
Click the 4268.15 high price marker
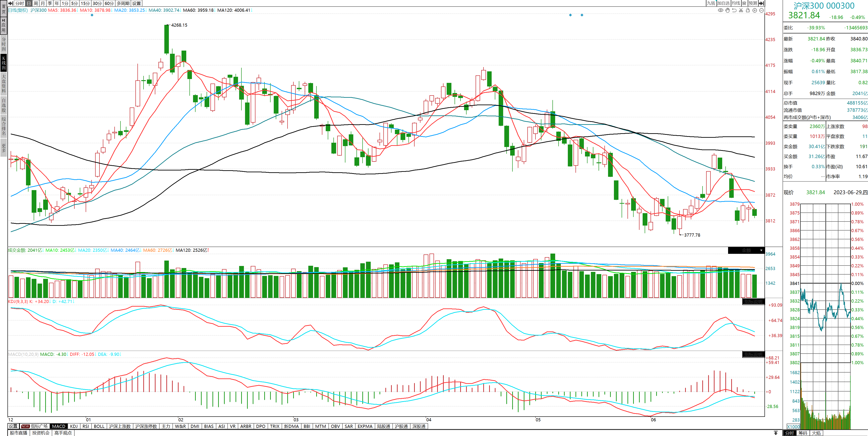pos(179,25)
